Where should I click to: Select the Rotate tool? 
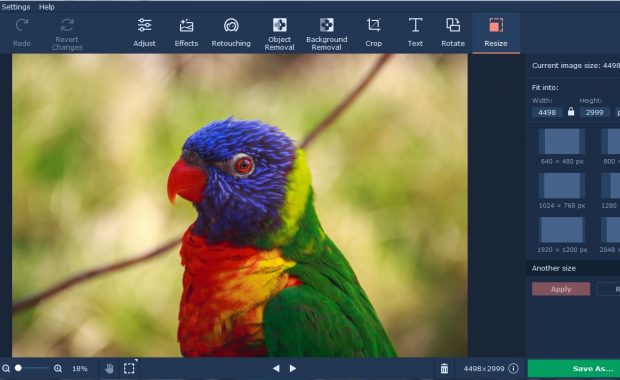tap(453, 33)
